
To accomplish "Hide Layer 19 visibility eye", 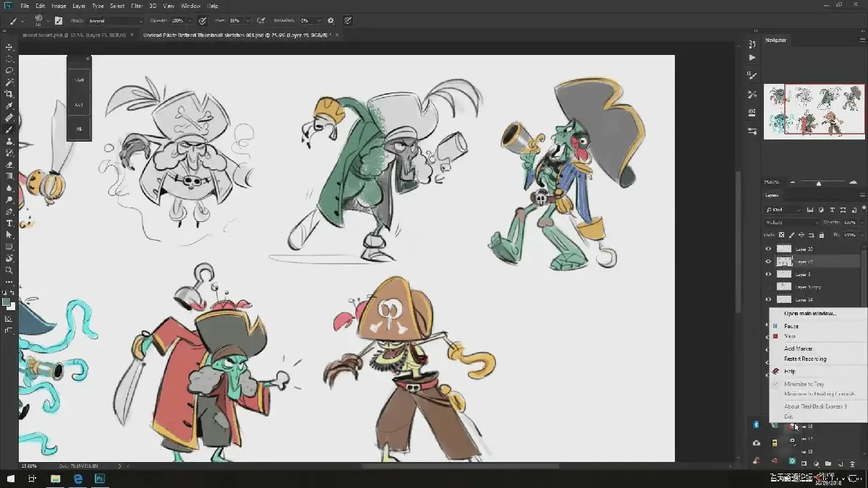I will (x=768, y=261).
